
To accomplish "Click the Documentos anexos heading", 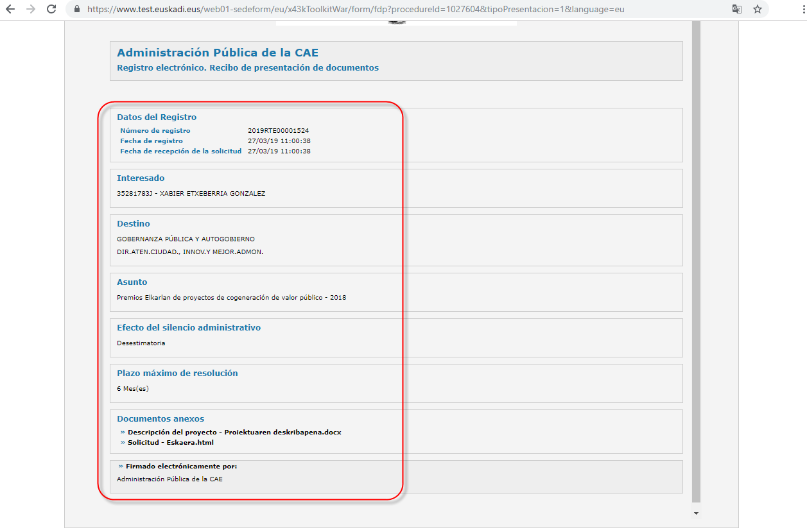I will pyautogui.click(x=161, y=419).
